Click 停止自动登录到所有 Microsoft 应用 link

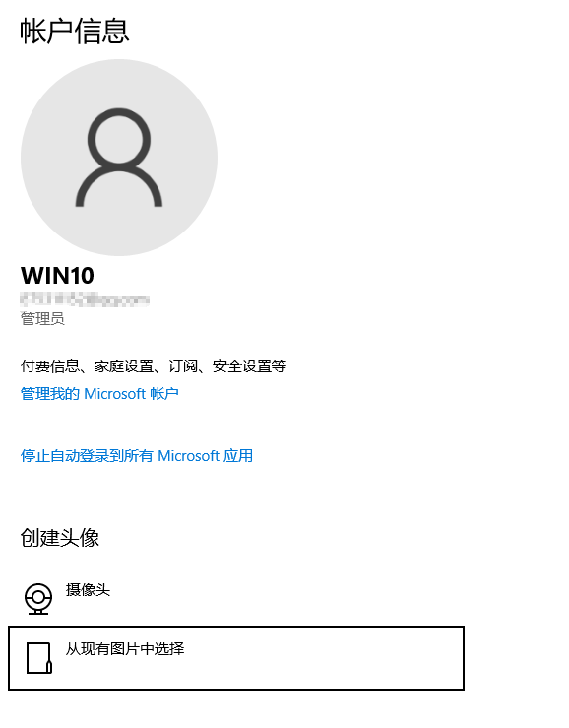click(x=137, y=456)
